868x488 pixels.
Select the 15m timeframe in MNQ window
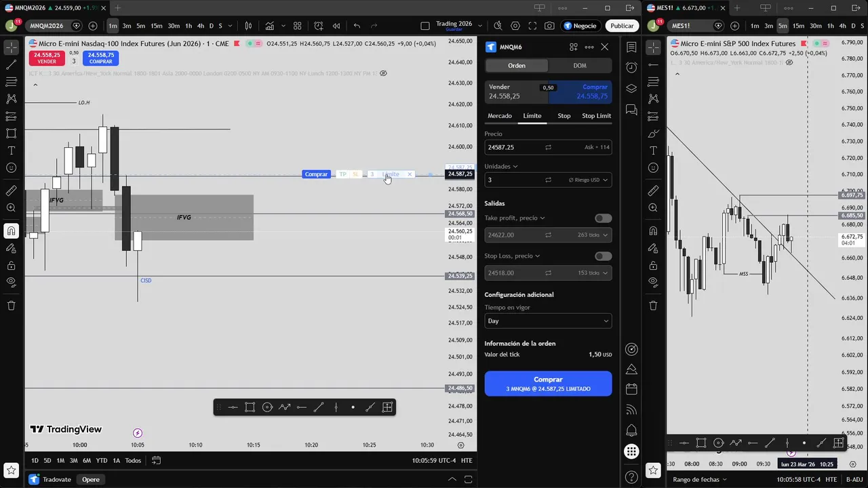coord(157,26)
